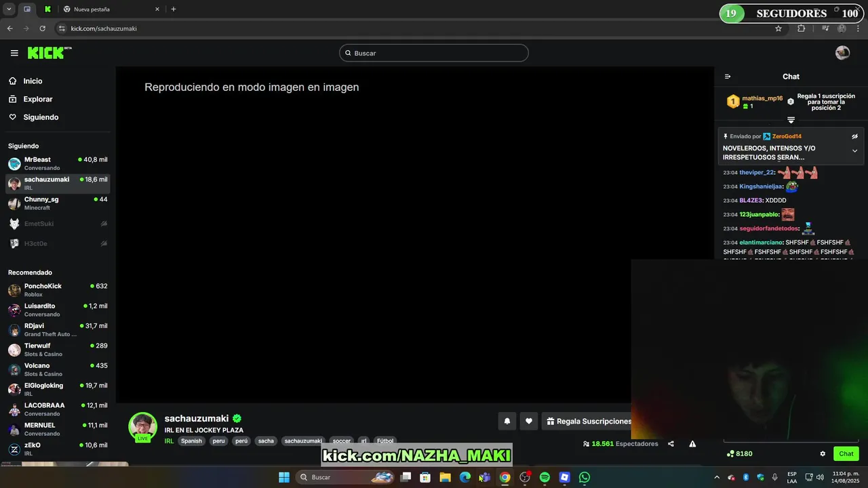
Task: Click the address bar URL
Action: (104, 28)
